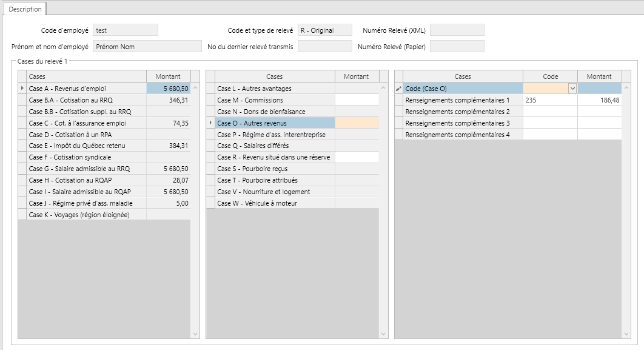Screen dimensions: 644x350
Task: Click the No du dernier relevé transmis field
Action: (325, 47)
